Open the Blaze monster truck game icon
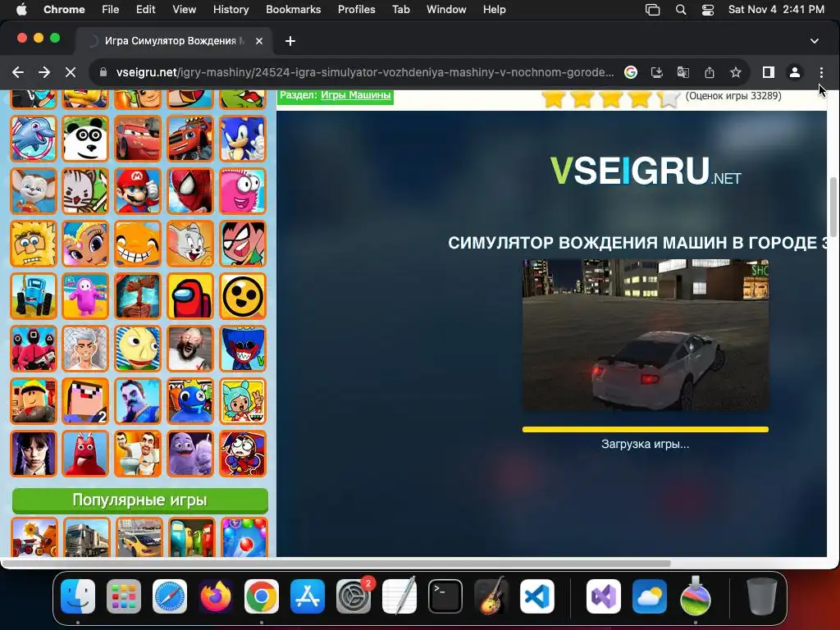Image resolution: width=840 pixels, height=630 pixels. pyautogui.click(x=190, y=139)
